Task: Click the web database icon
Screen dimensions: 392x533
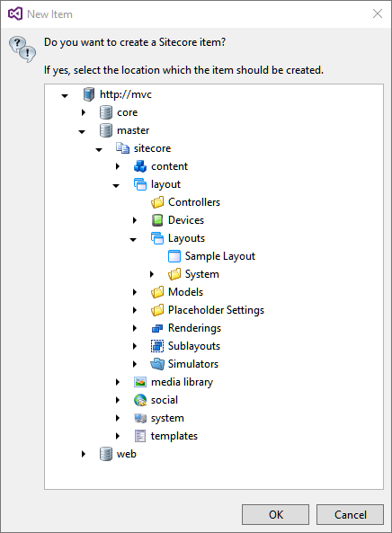Action: [x=106, y=454]
